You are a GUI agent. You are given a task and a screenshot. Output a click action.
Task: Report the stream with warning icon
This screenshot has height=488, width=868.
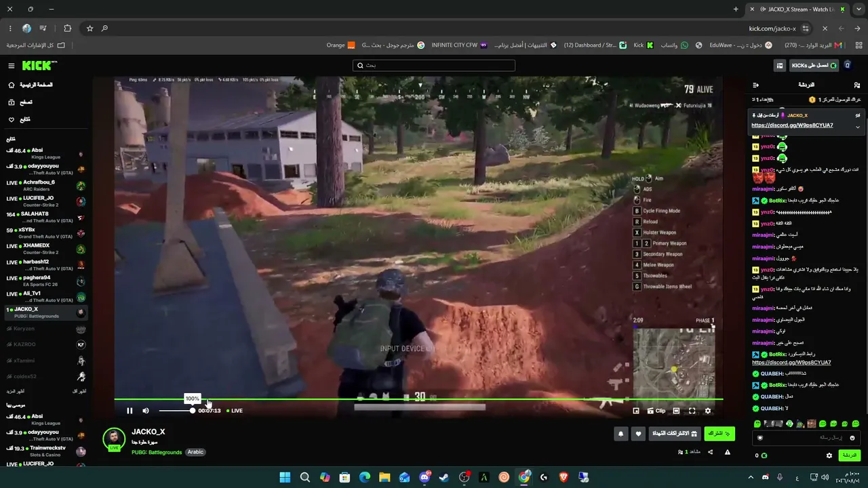[x=728, y=452]
